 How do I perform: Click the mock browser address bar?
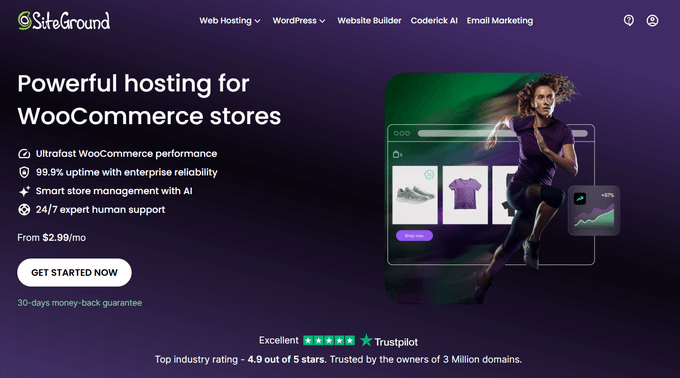pos(502,134)
